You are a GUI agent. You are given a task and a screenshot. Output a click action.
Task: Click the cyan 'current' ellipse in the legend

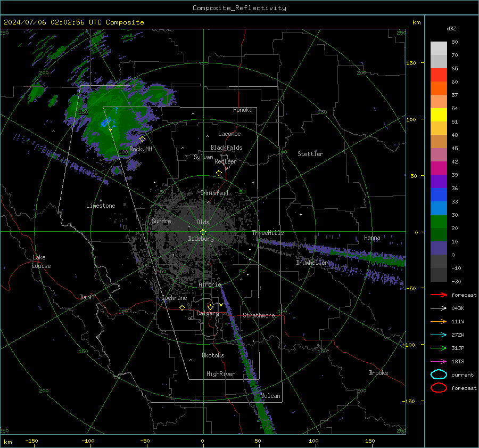pyautogui.click(x=439, y=374)
